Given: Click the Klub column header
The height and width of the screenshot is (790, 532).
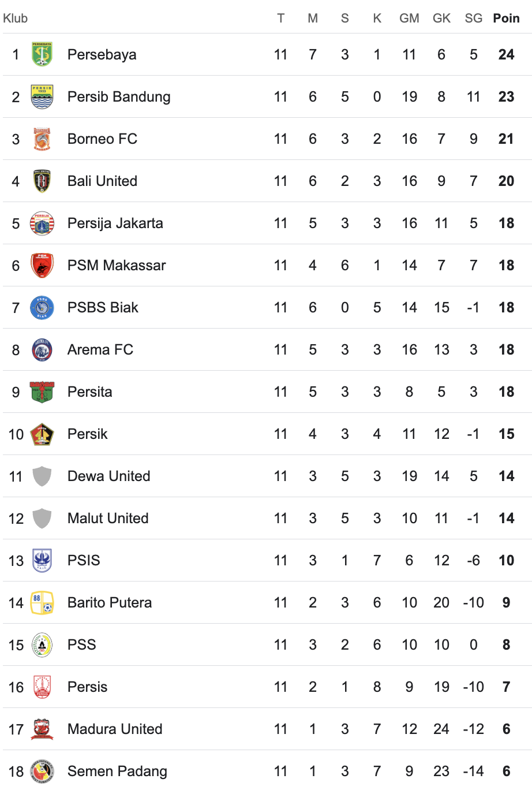Looking at the screenshot, I should coord(16,18).
